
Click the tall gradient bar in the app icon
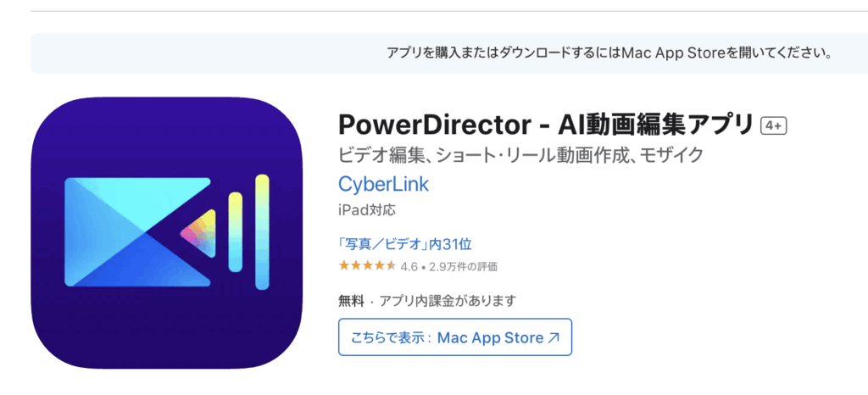pos(263,232)
